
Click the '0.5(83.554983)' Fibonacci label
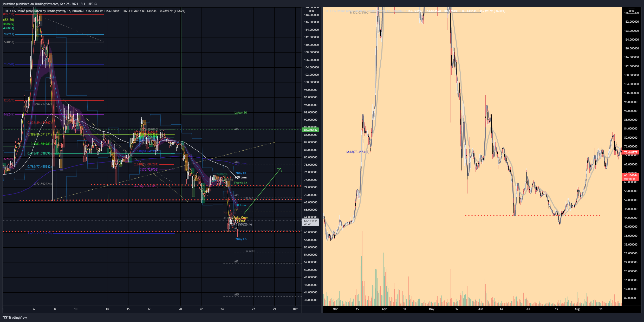coord(41,144)
